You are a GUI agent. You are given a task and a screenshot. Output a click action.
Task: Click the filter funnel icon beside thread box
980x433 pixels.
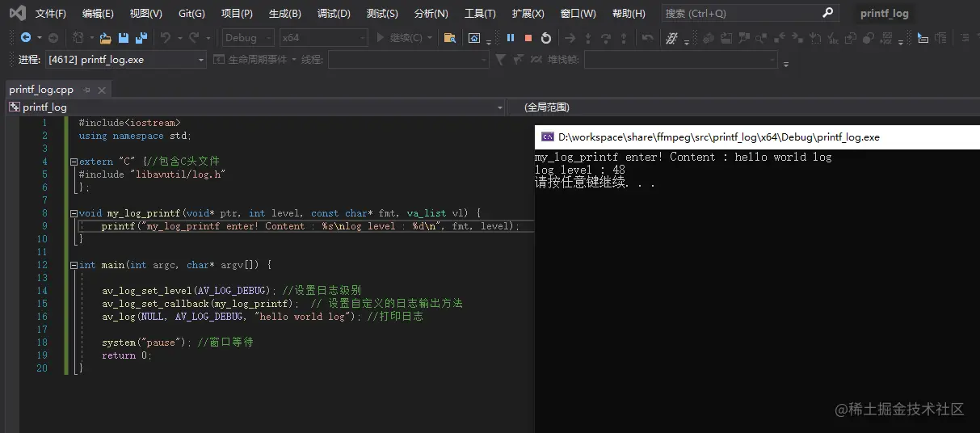click(x=500, y=60)
